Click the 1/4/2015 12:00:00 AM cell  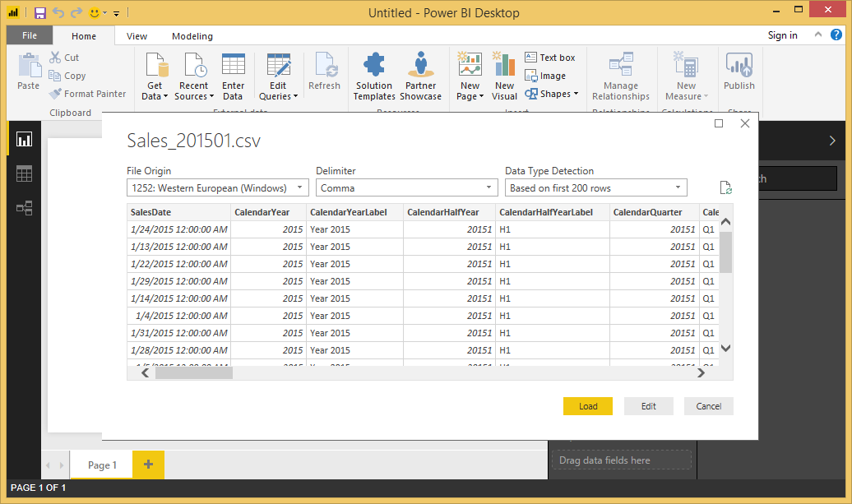[x=178, y=316]
